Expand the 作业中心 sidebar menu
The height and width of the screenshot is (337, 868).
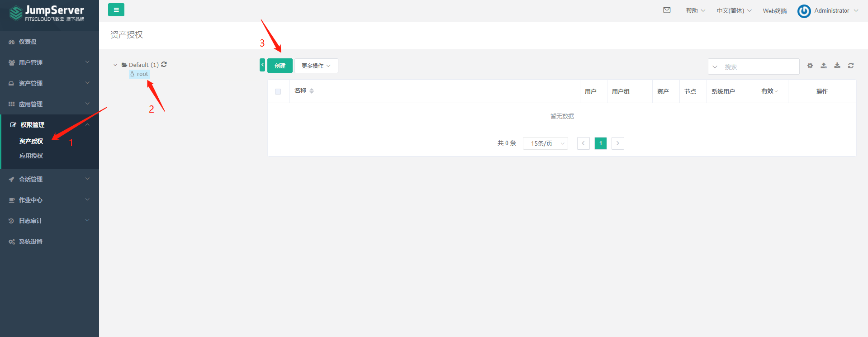(x=50, y=200)
